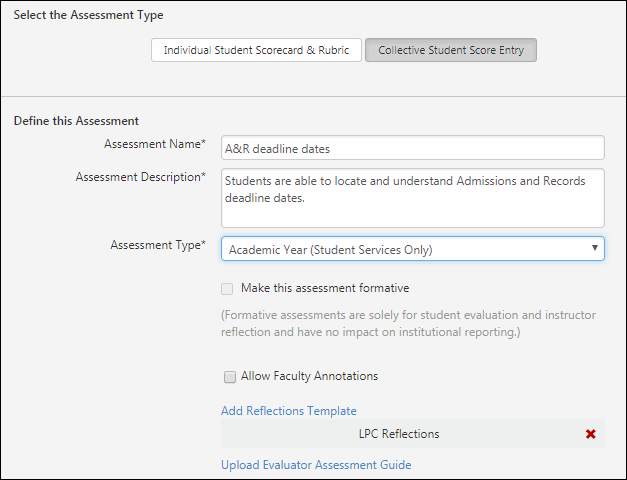Focus the Assessment Description text area
Viewport: 627px width, 480px height.
(x=413, y=198)
